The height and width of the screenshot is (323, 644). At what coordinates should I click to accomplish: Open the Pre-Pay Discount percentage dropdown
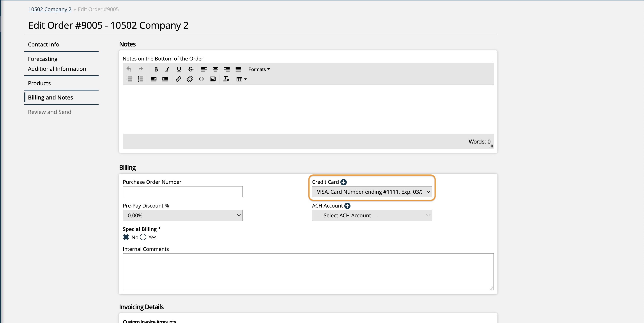pos(182,215)
